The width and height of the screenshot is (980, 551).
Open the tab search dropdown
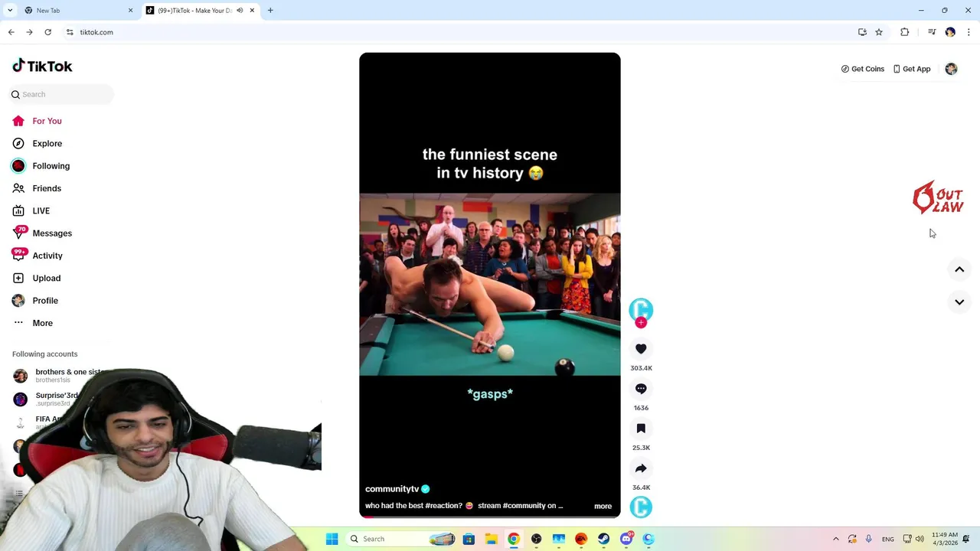point(10,11)
